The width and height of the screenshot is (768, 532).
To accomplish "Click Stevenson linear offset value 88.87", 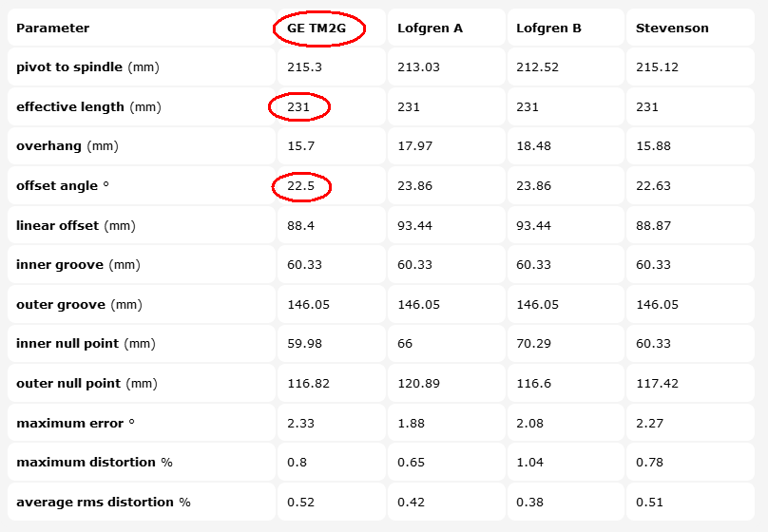I will coord(653,225).
